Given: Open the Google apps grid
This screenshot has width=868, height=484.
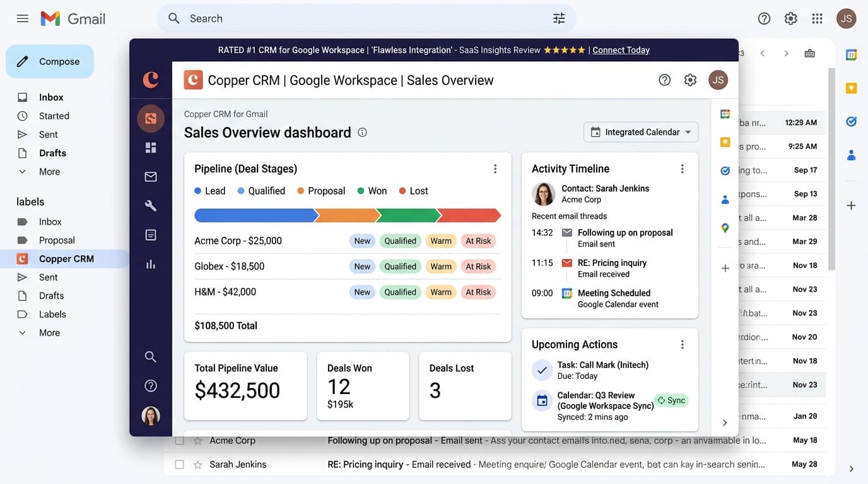Looking at the screenshot, I should coord(817,18).
